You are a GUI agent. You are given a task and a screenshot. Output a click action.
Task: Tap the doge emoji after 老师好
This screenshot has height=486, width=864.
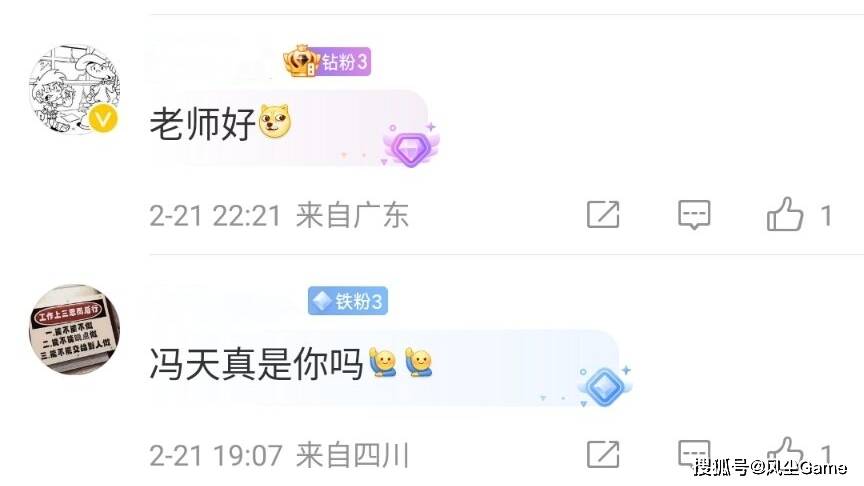(274, 122)
